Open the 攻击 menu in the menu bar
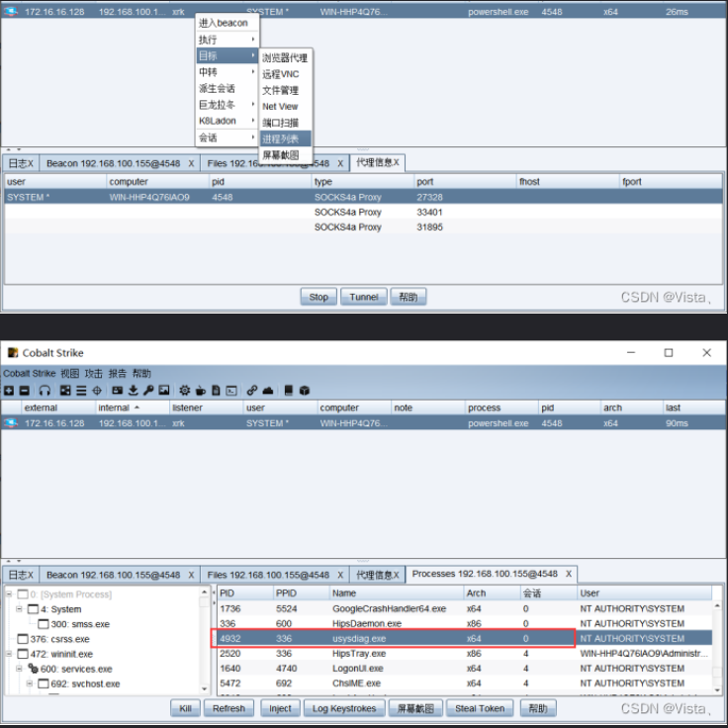Viewport: 728px width, 728px height. tap(93, 373)
